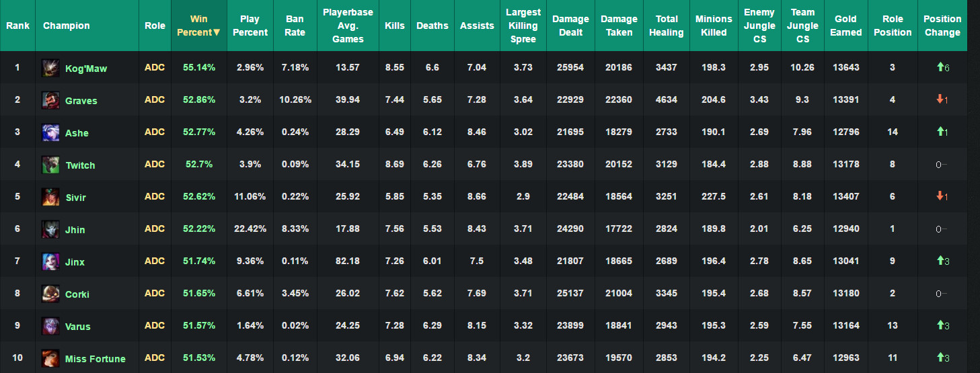Screen dimensions: 980x373
Task: Sort by Position Change column header
Action: pyautogui.click(x=942, y=26)
